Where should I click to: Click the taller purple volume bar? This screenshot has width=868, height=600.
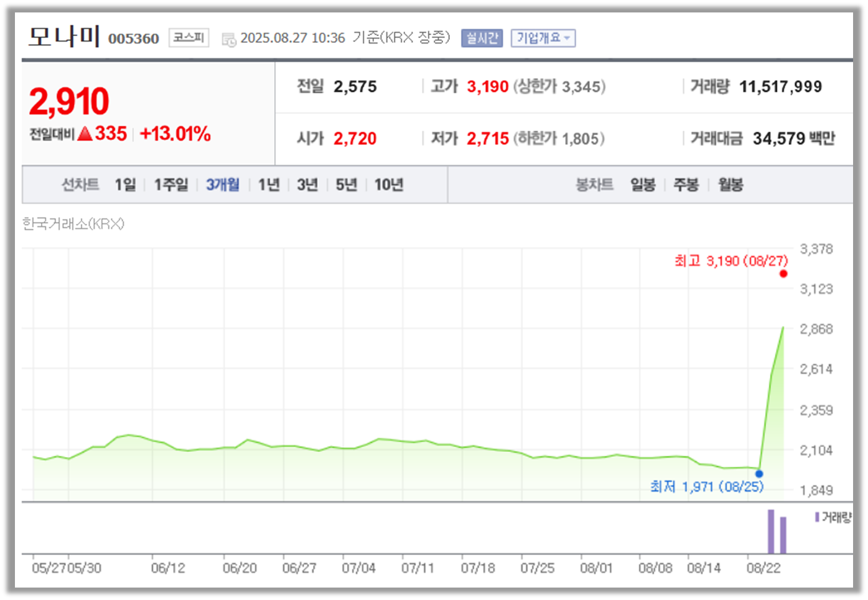point(771,532)
